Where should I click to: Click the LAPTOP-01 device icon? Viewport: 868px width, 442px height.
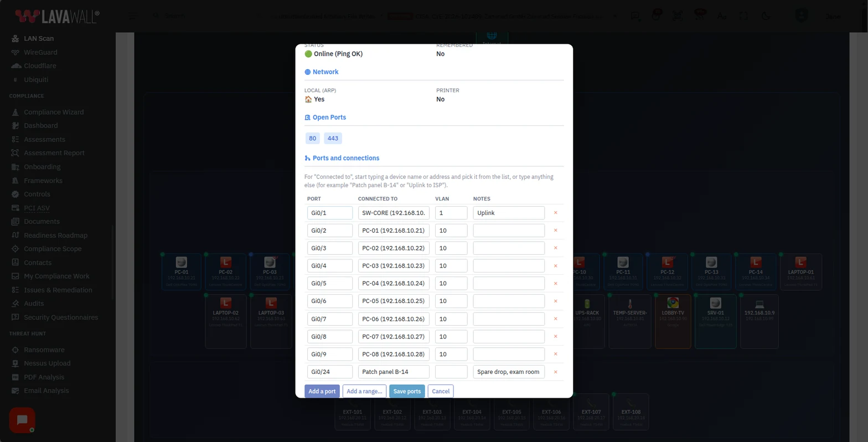(x=800, y=262)
